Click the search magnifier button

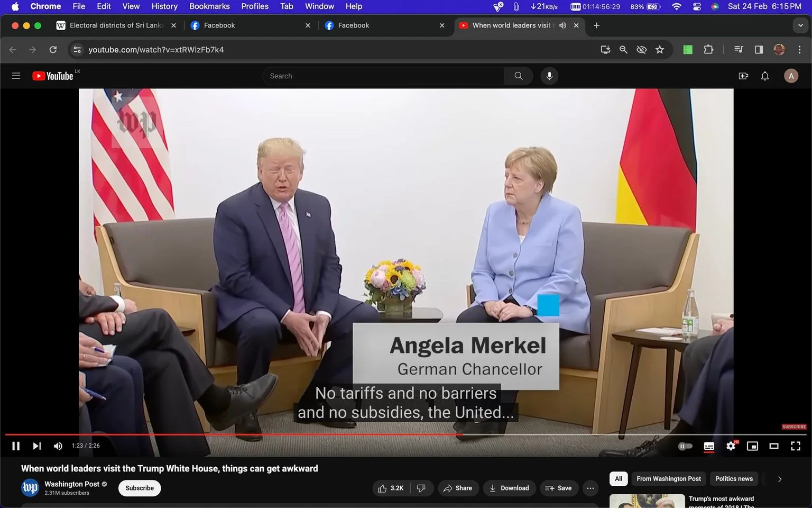point(519,76)
